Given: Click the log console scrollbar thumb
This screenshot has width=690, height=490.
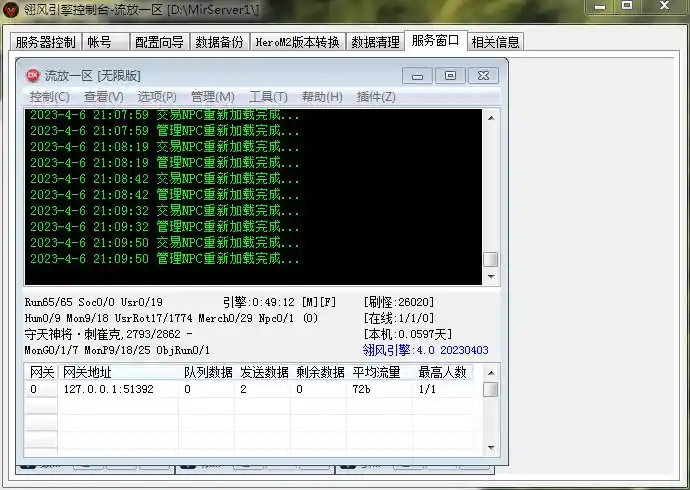Looking at the screenshot, I should [491, 259].
